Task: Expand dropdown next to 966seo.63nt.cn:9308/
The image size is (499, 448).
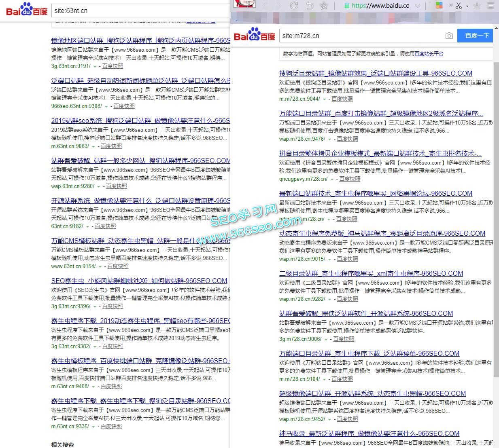Action: pos(106,106)
